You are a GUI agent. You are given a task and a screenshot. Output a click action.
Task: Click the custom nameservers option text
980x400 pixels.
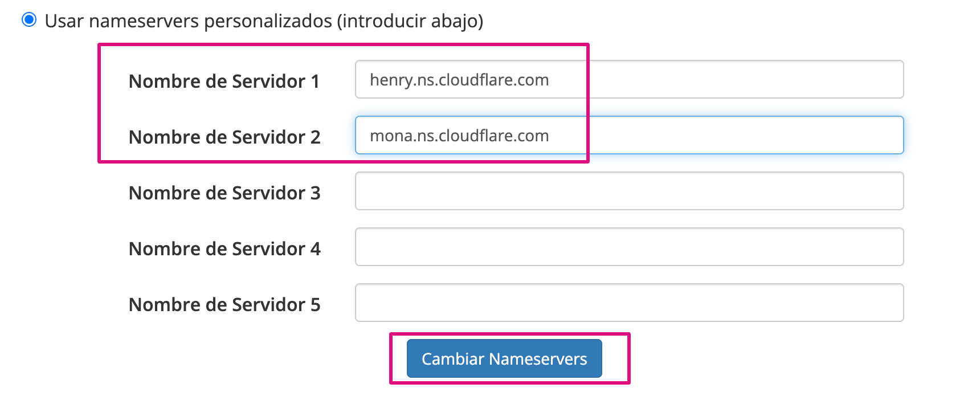(x=265, y=20)
